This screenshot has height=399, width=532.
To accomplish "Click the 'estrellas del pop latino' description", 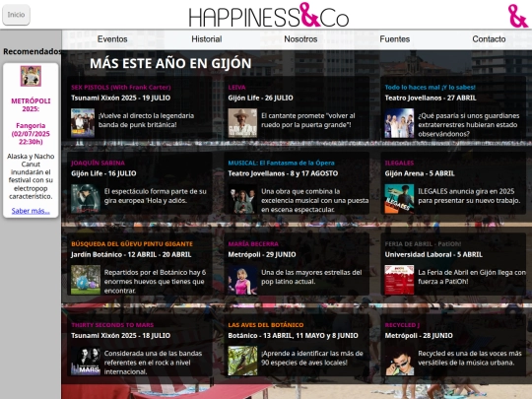I will pos(311,277).
